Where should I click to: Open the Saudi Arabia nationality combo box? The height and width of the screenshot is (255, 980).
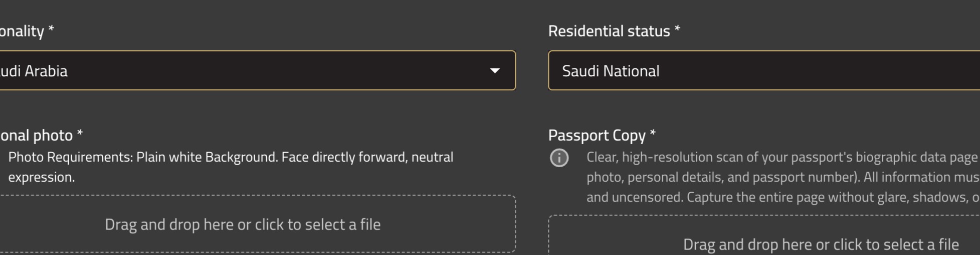click(x=258, y=70)
